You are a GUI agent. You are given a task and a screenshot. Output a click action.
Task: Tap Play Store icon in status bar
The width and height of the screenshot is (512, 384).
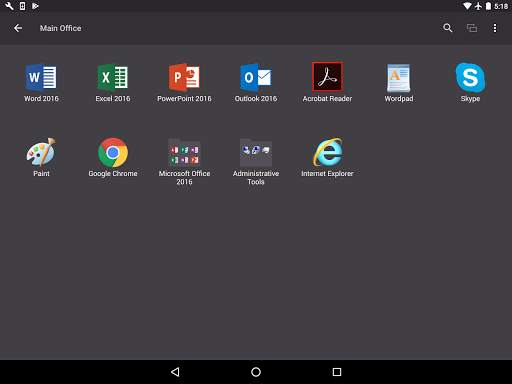(35, 6)
